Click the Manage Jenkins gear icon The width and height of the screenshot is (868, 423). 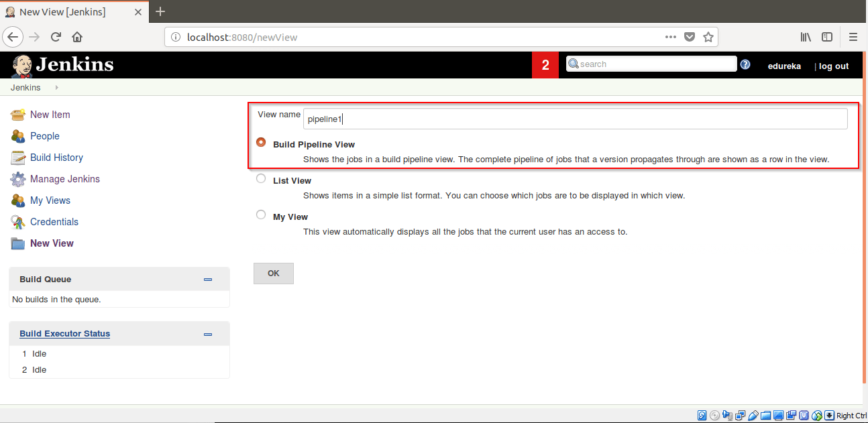pyautogui.click(x=18, y=179)
